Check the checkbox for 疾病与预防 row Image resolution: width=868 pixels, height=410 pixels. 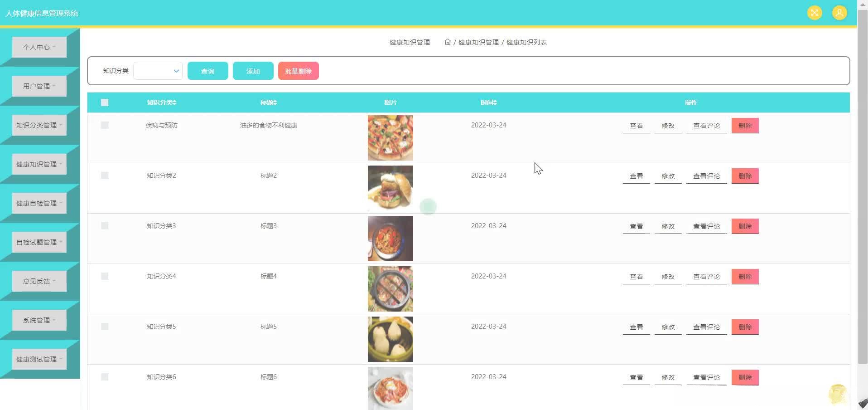(x=105, y=125)
